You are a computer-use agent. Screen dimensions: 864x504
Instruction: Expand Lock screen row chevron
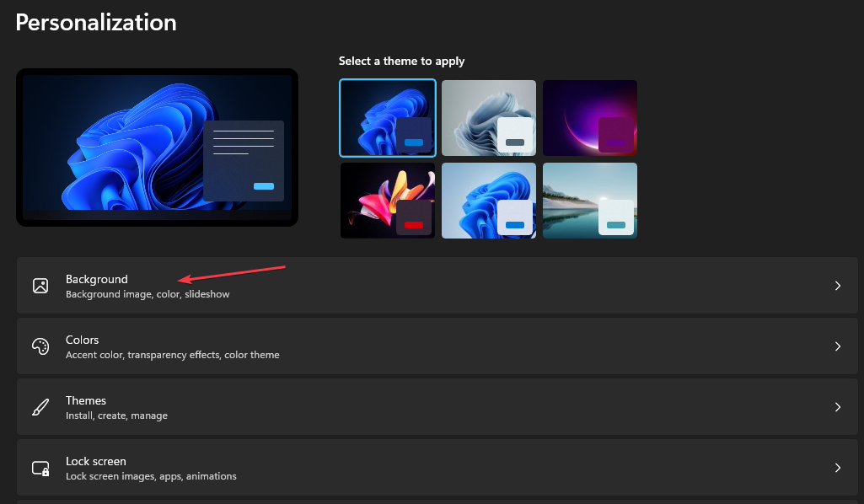coord(838,468)
